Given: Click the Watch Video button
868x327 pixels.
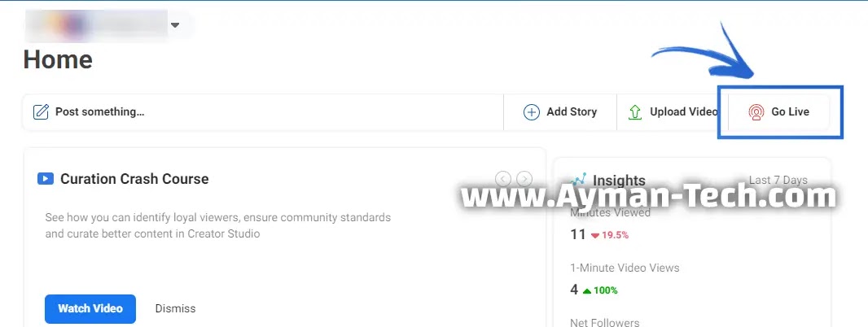Looking at the screenshot, I should click(x=90, y=309).
